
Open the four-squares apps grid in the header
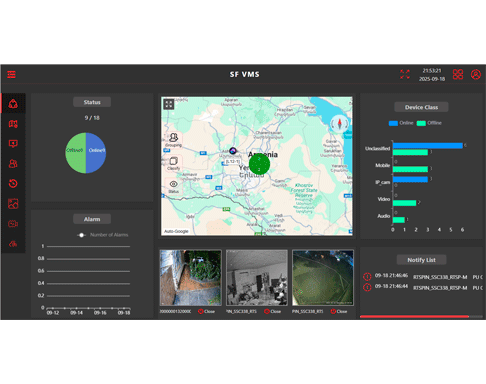tap(458, 74)
